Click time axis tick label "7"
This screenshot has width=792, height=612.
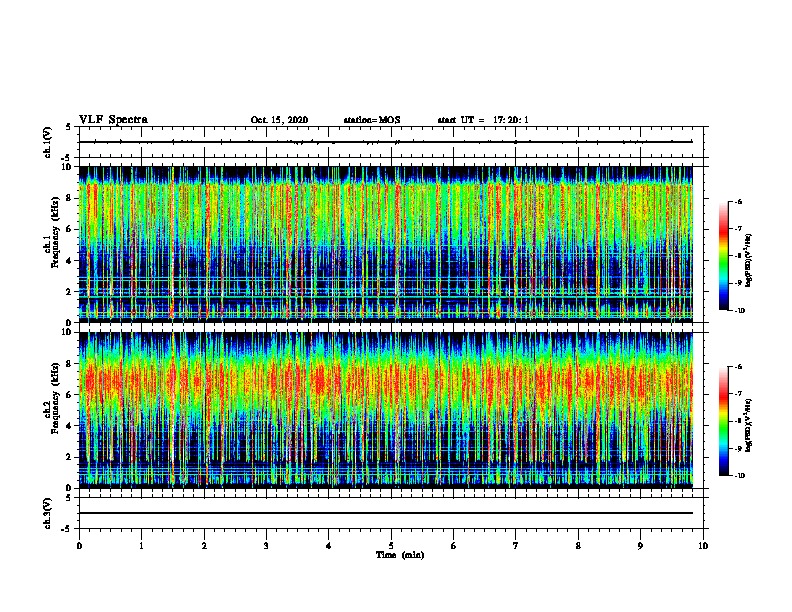click(x=516, y=545)
